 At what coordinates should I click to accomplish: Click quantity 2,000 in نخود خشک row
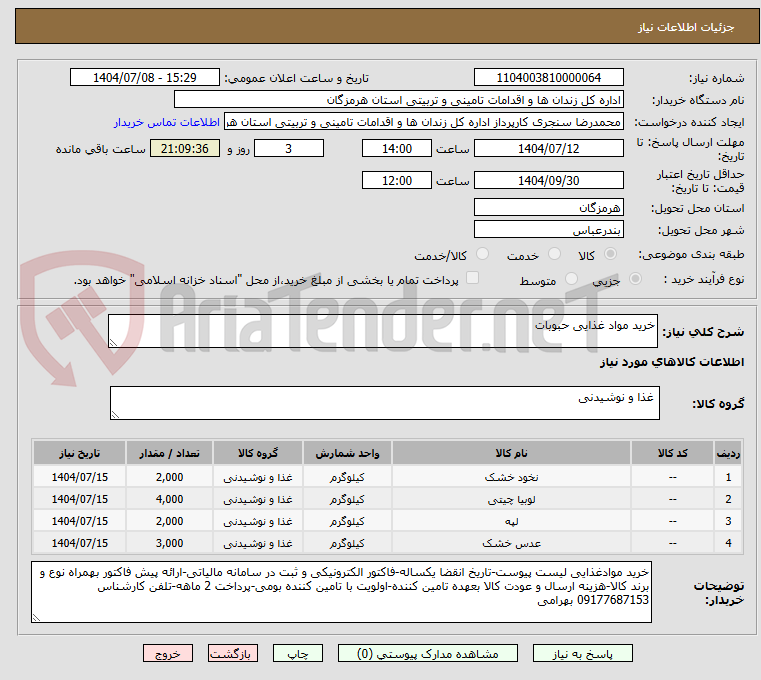[169, 477]
